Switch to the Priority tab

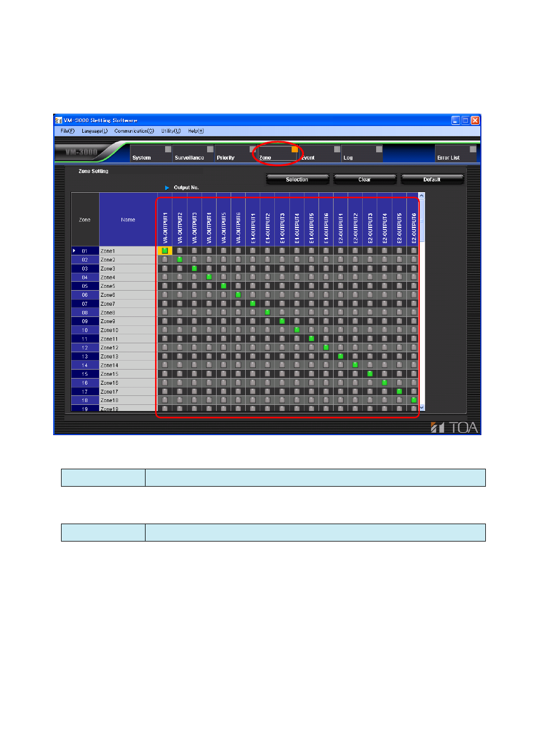(235, 154)
